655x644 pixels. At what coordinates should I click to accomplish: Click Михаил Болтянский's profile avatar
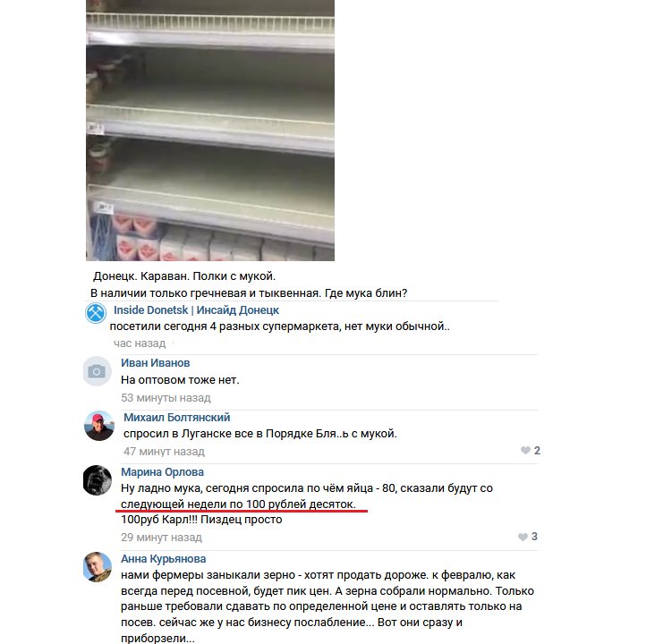point(99,426)
